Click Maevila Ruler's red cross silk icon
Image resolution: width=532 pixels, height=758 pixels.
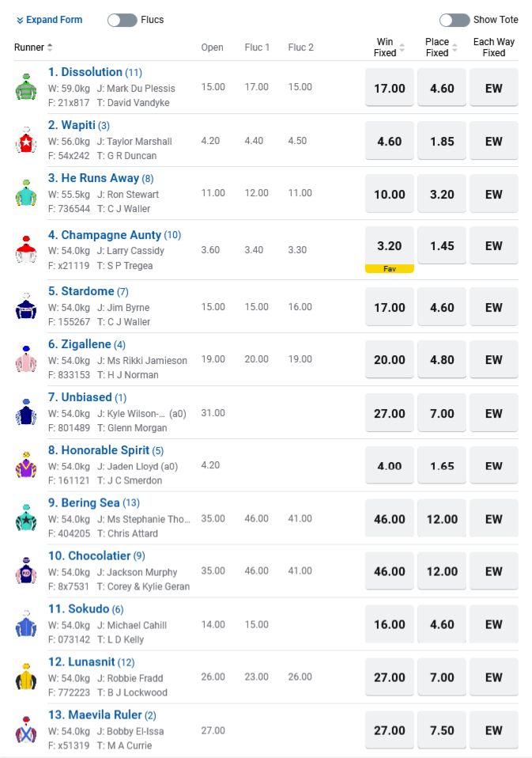point(26,730)
